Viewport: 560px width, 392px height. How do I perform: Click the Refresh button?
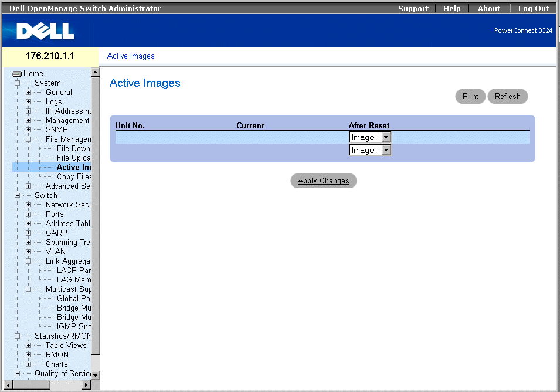[507, 97]
